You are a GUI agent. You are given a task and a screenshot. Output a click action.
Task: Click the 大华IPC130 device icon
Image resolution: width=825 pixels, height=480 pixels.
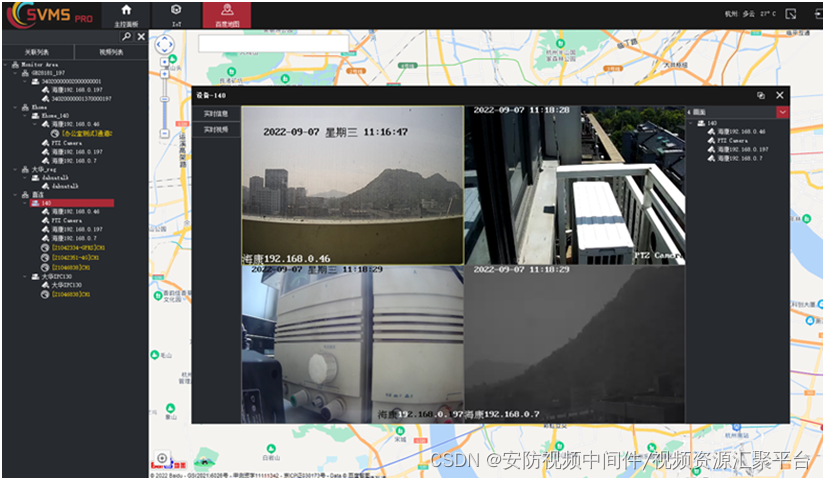[x=35, y=276]
